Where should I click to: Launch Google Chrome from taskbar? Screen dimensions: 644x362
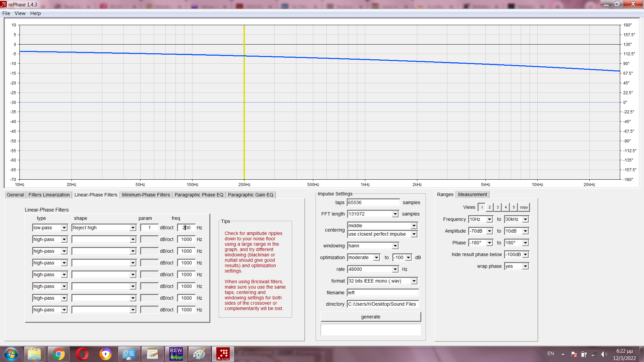[x=58, y=354]
